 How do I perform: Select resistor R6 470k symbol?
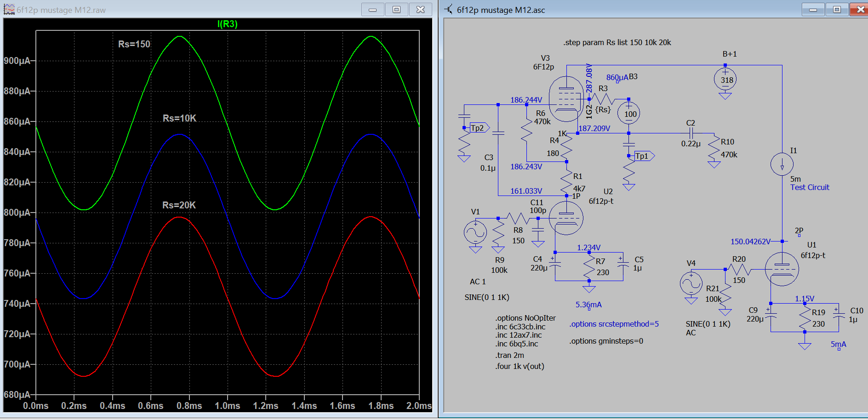(x=526, y=131)
